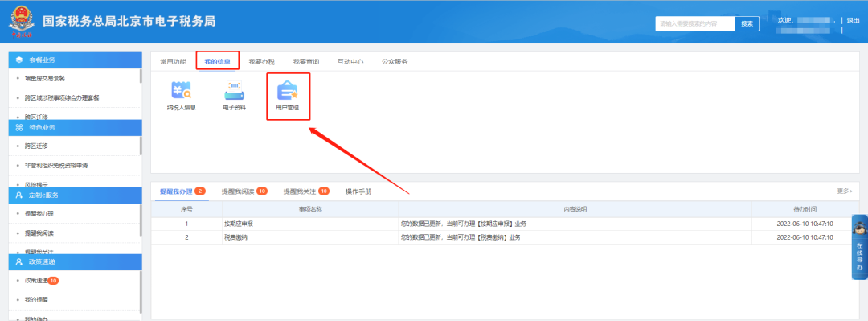Click the 税费缴纳 table cell
The height and width of the screenshot is (321, 868).
pyautogui.click(x=310, y=237)
